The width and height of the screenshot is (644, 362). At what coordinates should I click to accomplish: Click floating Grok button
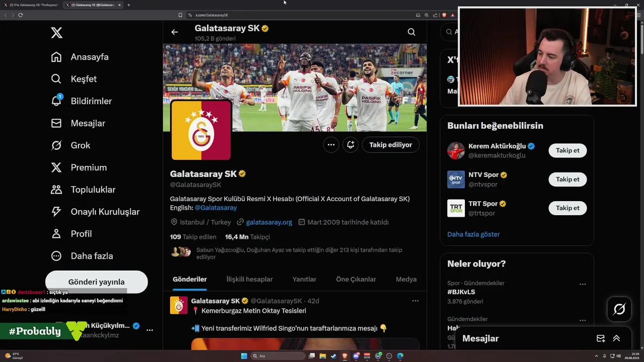(x=619, y=309)
